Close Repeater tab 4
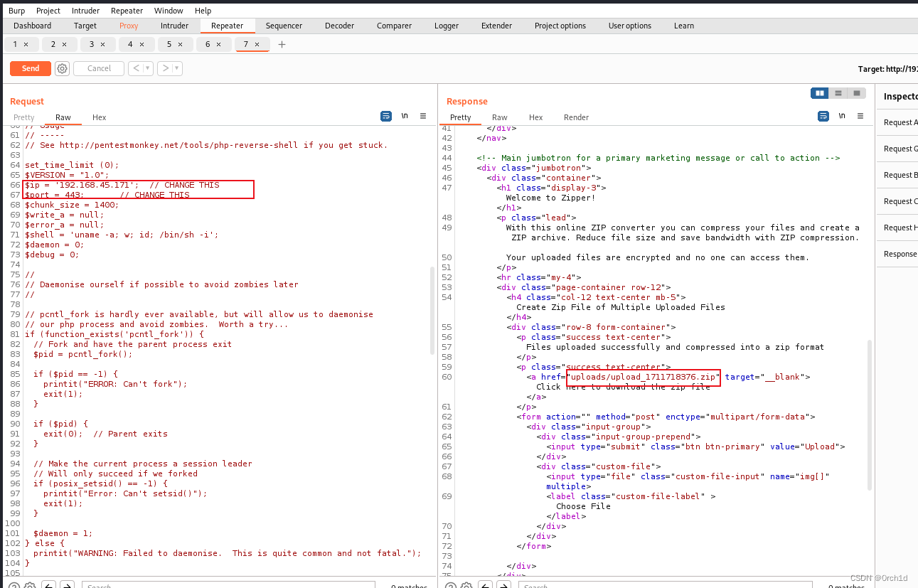918x588 pixels. [x=142, y=44]
